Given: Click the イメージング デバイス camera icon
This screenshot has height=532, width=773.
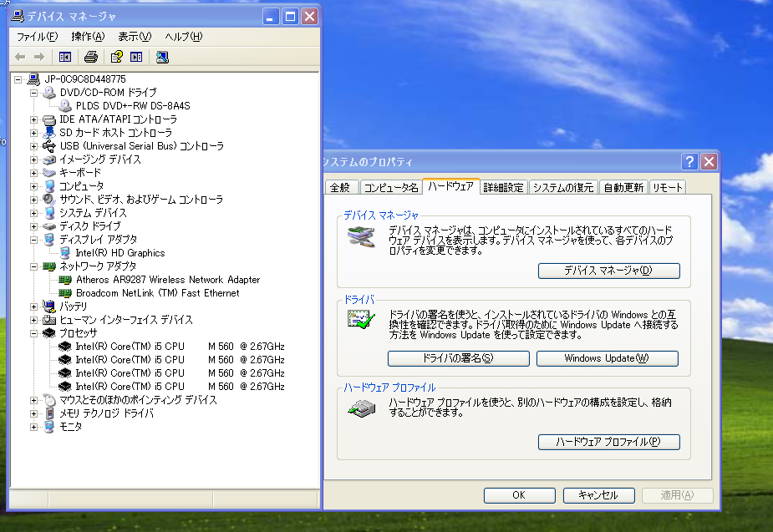Looking at the screenshot, I should tap(49, 160).
